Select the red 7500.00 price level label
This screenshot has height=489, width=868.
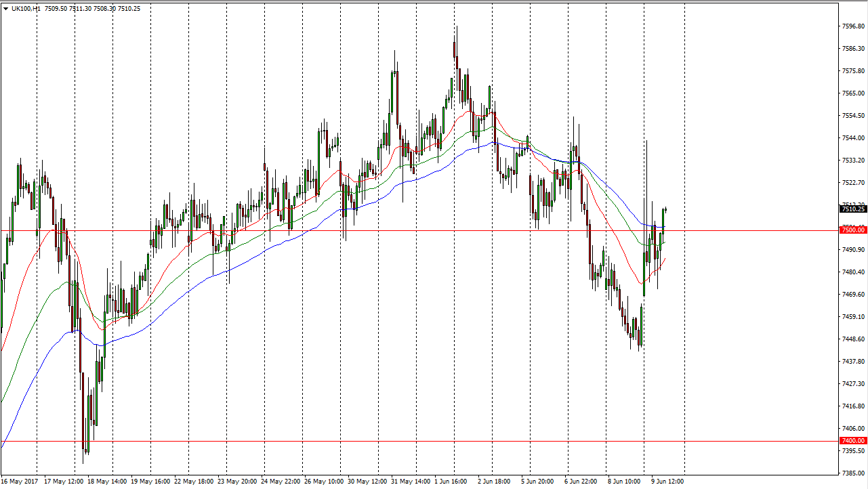point(852,230)
